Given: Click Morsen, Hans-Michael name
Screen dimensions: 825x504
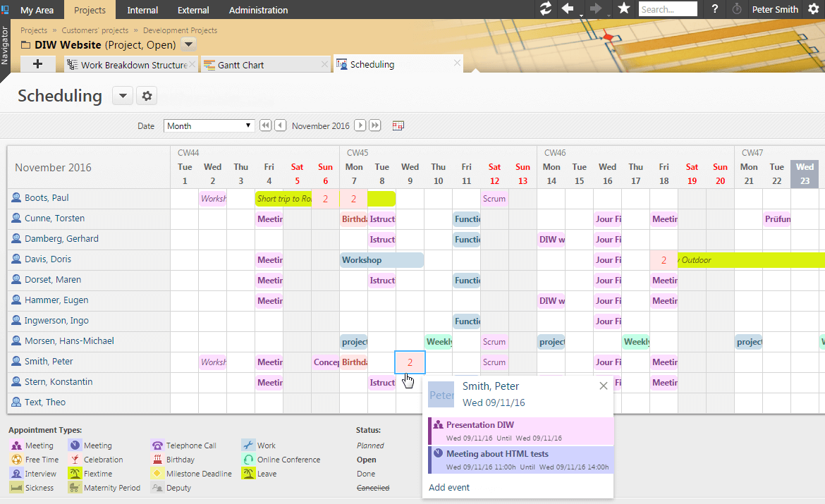Looking at the screenshot, I should [69, 341].
